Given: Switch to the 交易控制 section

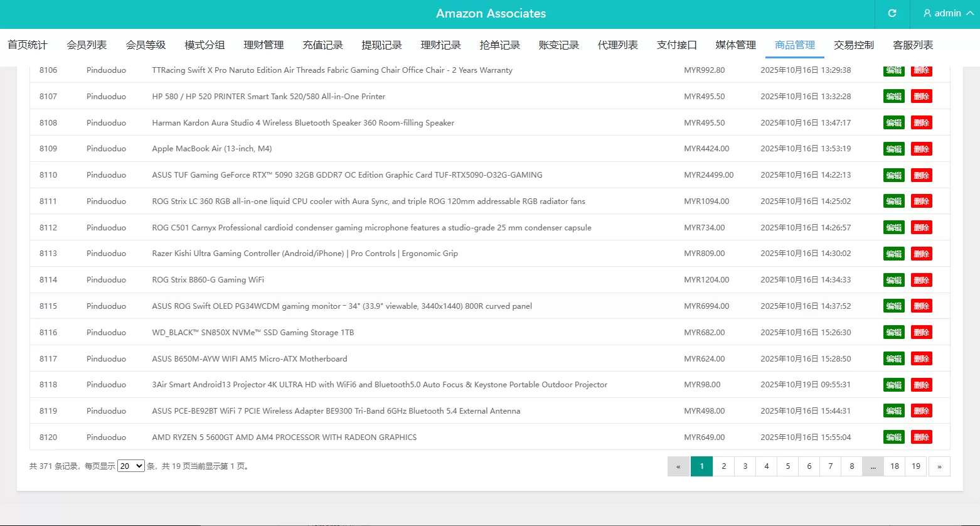Looking at the screenshot, I should click(x=854, y=45).
